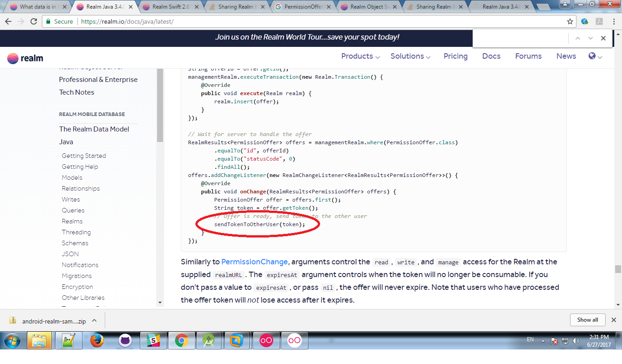Viewport: 622px width, 364px height.
Task: Go to previous find result arrow
Action: 578,38
